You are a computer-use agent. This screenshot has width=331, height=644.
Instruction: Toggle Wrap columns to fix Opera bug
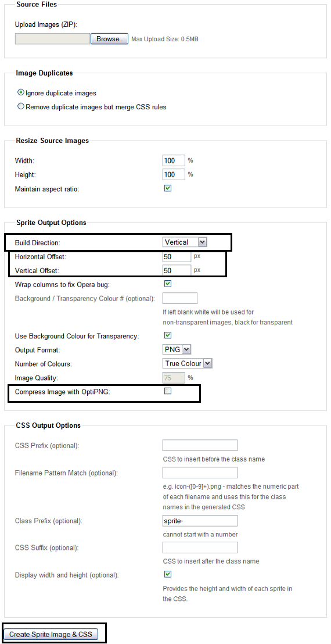click(x=167, y=284)
